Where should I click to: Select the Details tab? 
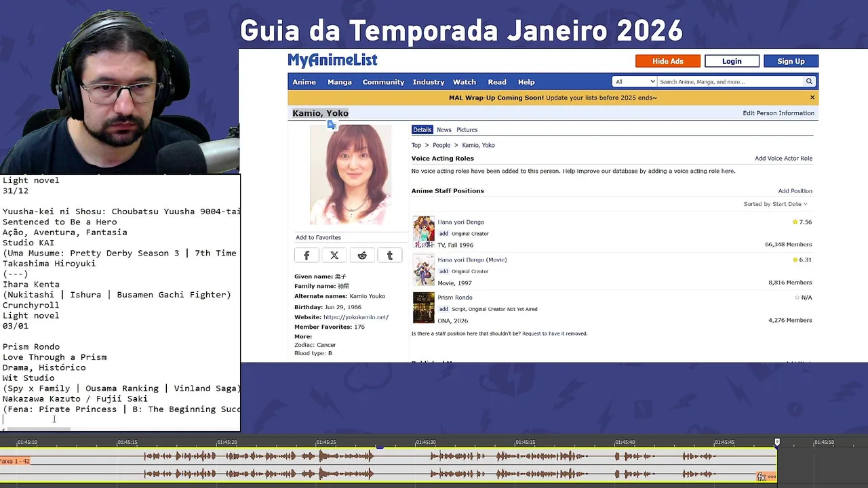point(422,129)
